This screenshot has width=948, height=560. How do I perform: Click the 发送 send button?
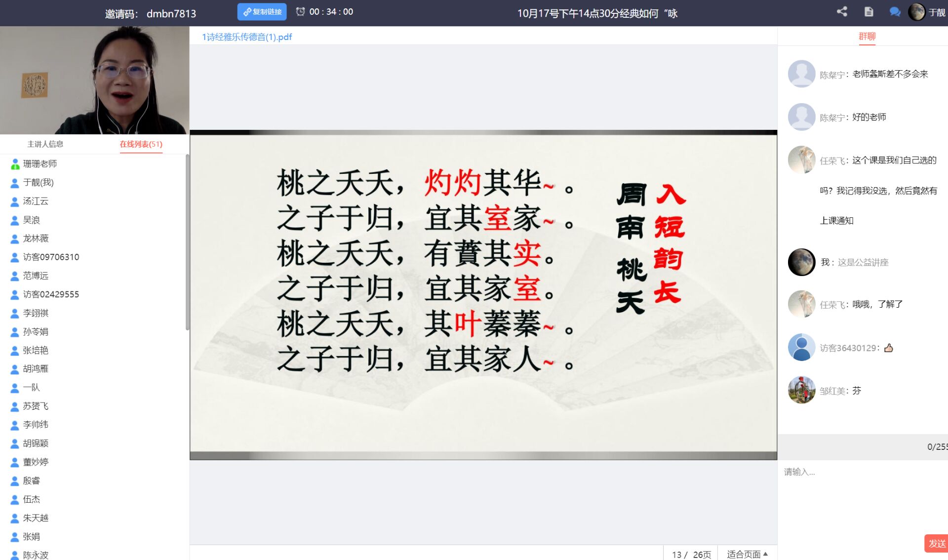pos(936,543)
